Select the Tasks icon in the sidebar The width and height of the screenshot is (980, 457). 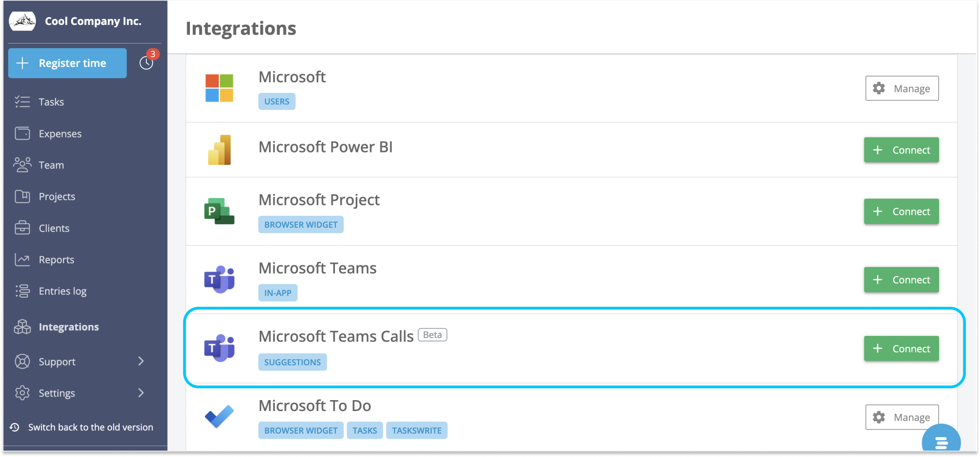[x=21, y=102]
